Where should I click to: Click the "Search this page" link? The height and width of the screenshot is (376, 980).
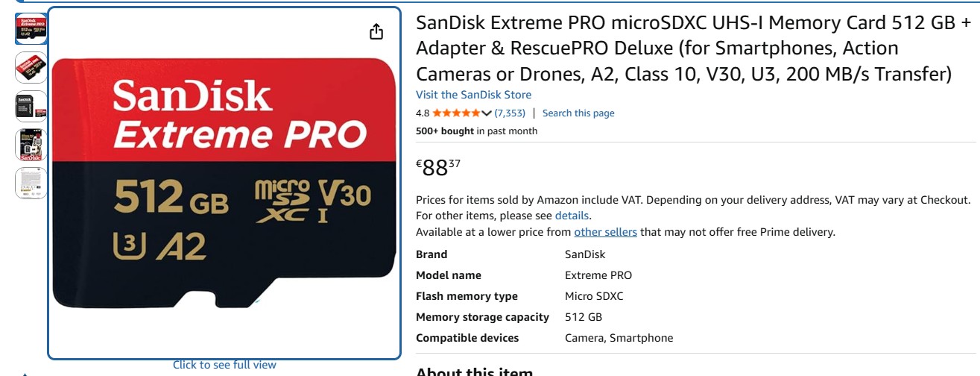(x=578, y=113)
